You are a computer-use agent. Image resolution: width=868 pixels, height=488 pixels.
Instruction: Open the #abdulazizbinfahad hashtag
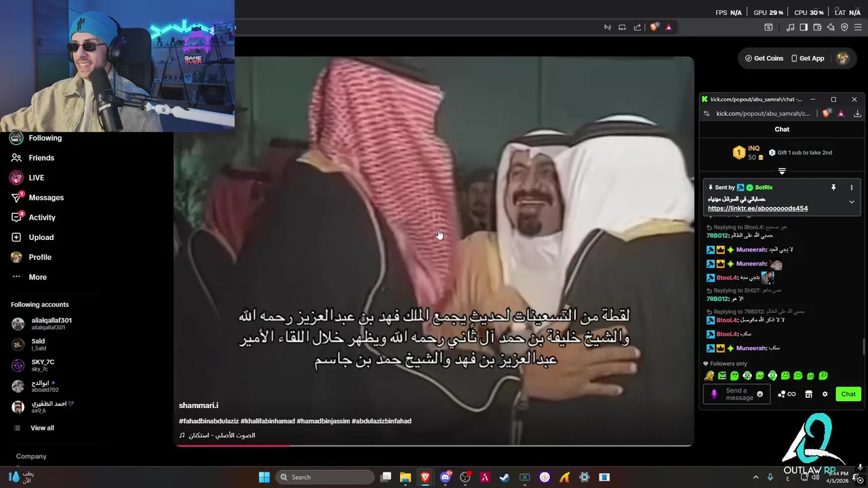point(382,421)
